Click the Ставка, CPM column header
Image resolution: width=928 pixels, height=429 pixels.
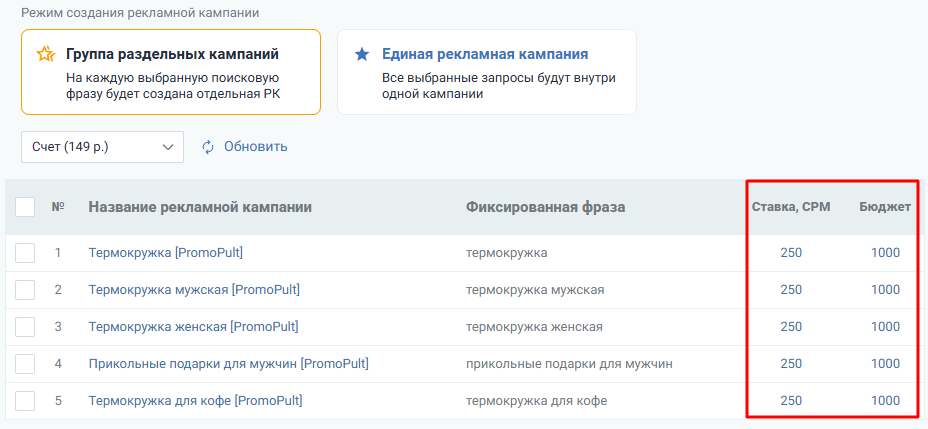coord(791,207)
